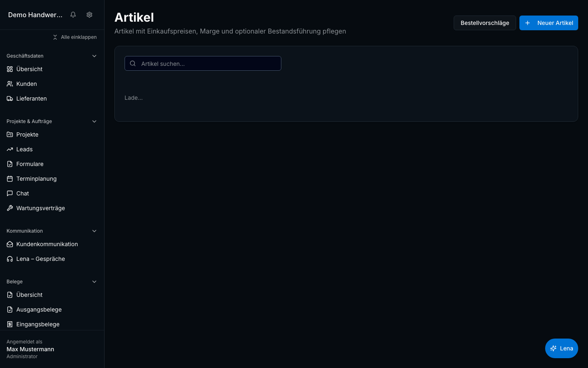Click the Lena – Gespräche headset icon
This screenshot has width=588, height=368.
point(10,259)
